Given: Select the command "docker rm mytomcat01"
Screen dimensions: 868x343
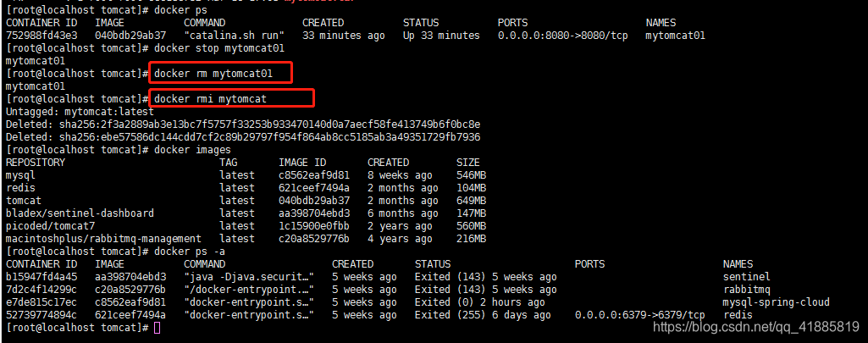Looking at the screenshot, I should [x=213, y=74].
